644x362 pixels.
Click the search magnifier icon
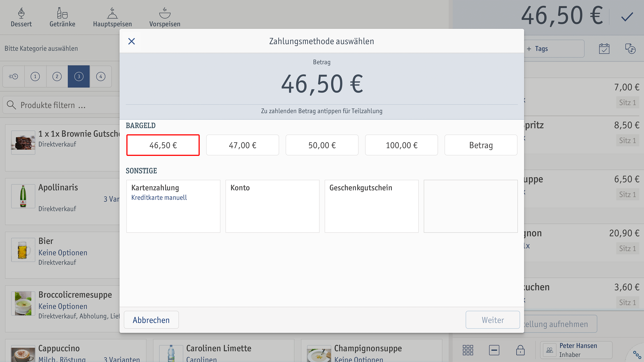tap(11, 105)
